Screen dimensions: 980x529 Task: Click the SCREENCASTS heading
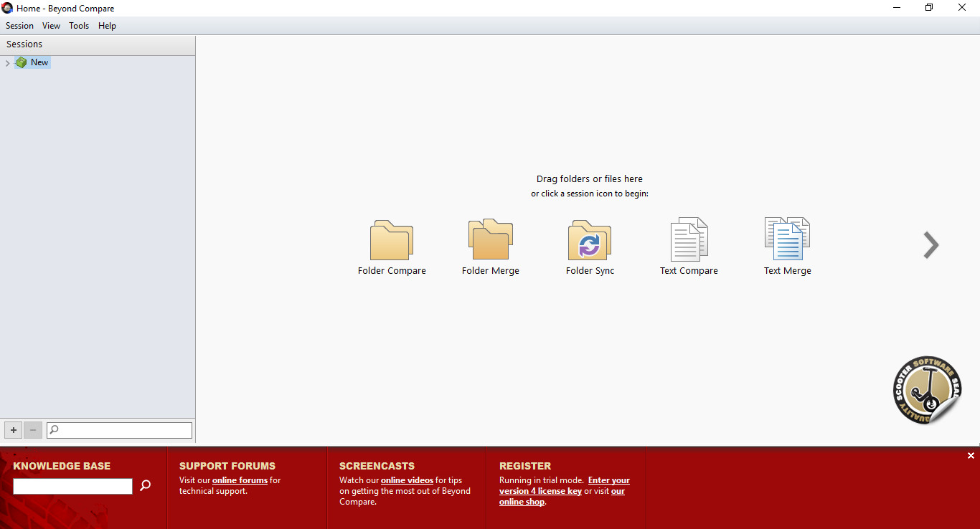click(377, 466)
